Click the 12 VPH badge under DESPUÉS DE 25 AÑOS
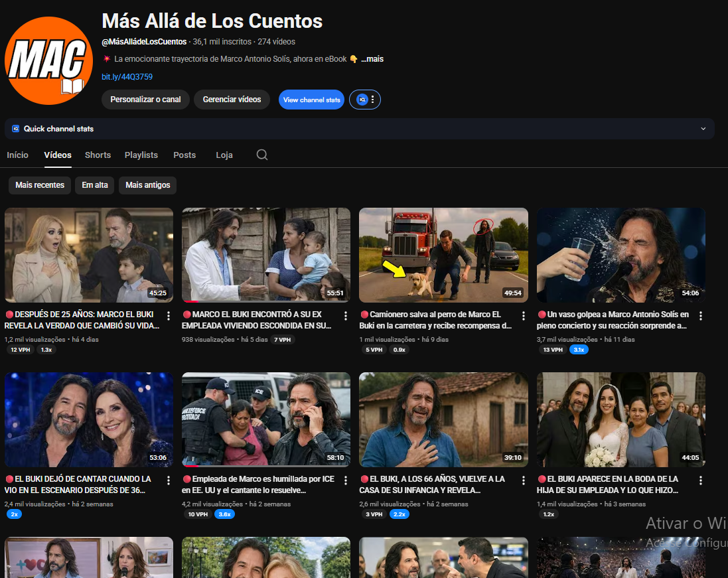Image resolution: width=728 pixels, height=578 pixels. point(21,350)
